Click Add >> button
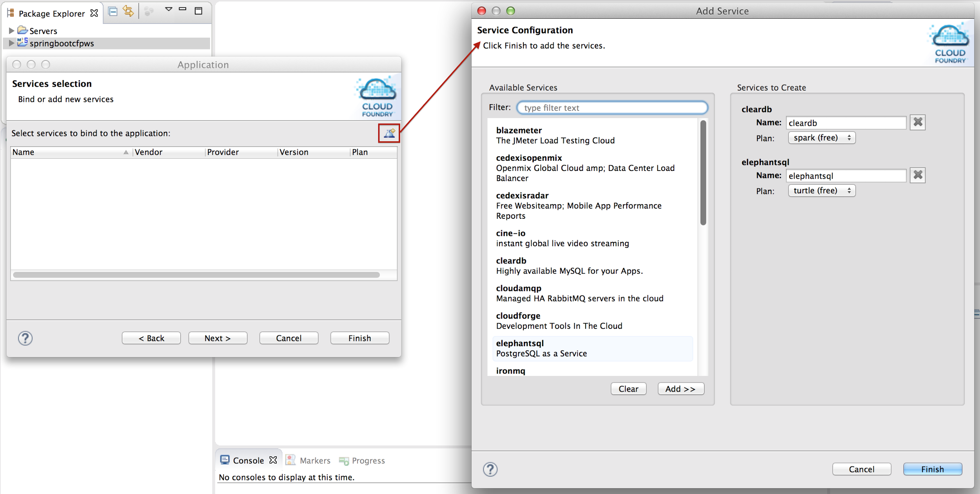 681,389
